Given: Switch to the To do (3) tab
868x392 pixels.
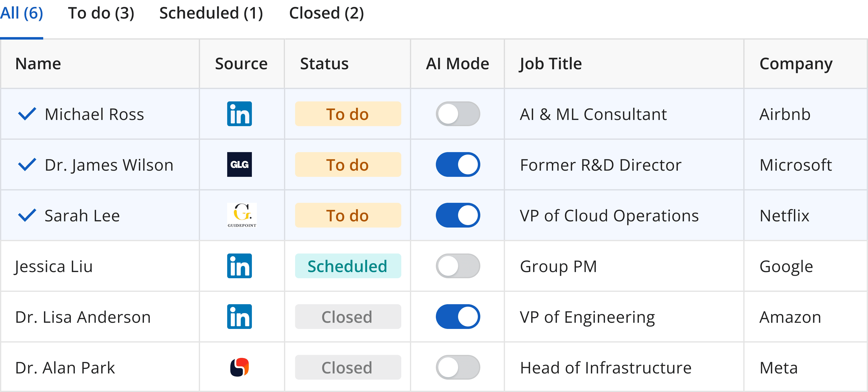Looking at the screenshot, I should point(101,14).
